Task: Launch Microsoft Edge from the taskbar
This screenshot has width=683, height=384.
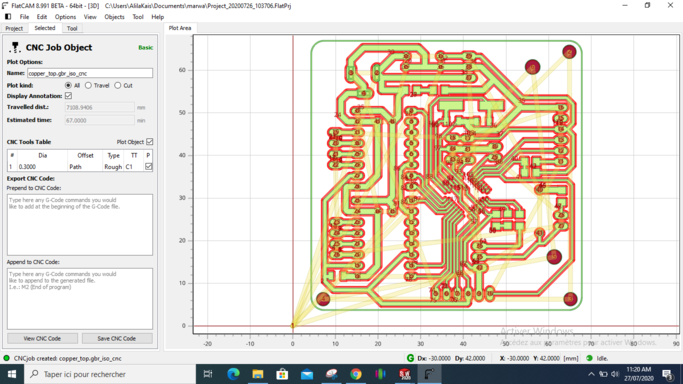Action: click(x=233, y=374)
